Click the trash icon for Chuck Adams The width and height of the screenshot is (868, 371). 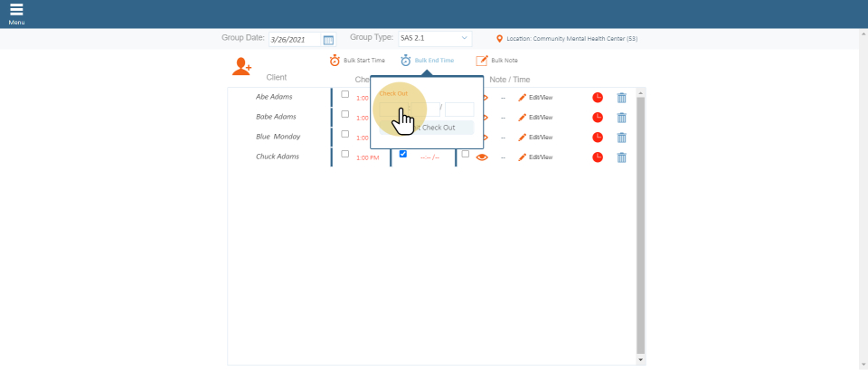pos(621,157)
